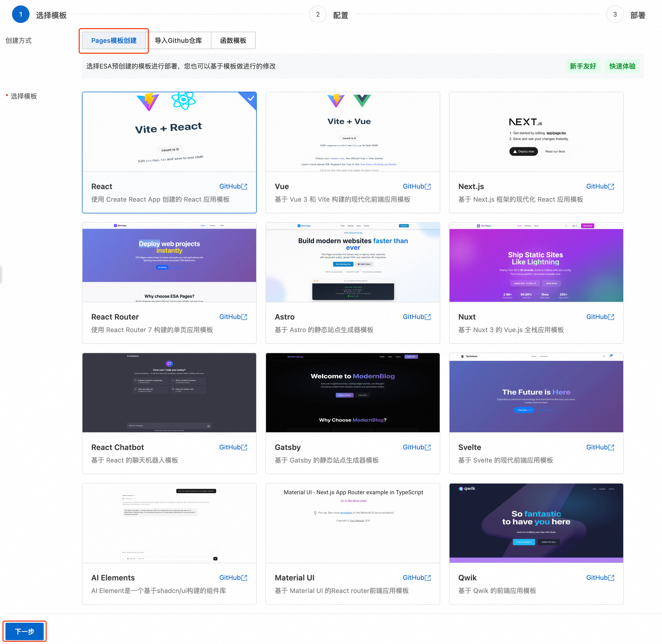Switch to the 导入Github仓库 tab
Viewport: 662px width, 644px height.
coord(178,41)
